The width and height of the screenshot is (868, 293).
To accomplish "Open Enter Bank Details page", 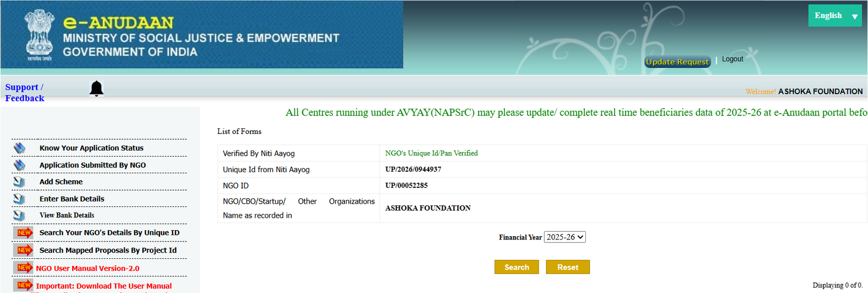I will coord(72,199).
